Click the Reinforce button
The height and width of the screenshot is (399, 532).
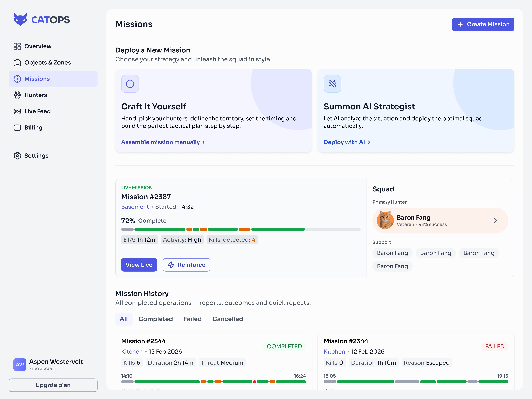tap(186, 265)
